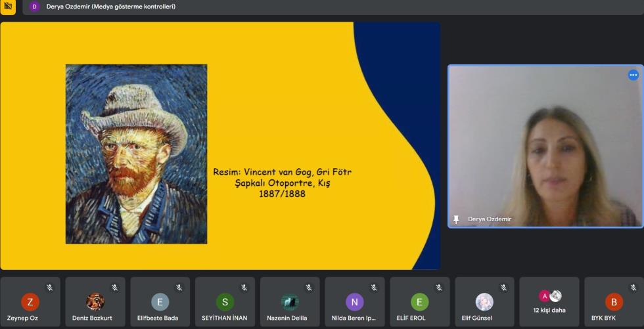Click the muted mic icon on BYK BYK tile

click(x=633, y=288)
